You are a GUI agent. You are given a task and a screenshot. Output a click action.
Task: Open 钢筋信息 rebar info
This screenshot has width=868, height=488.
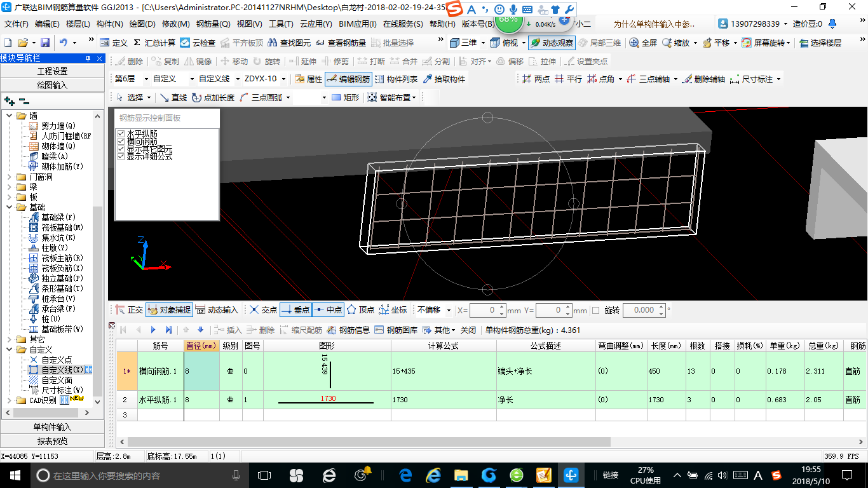(348, 330)
